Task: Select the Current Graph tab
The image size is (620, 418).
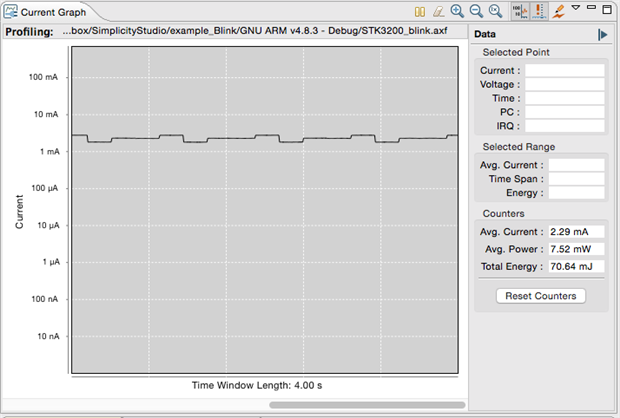Action: (x=50, y=12)
